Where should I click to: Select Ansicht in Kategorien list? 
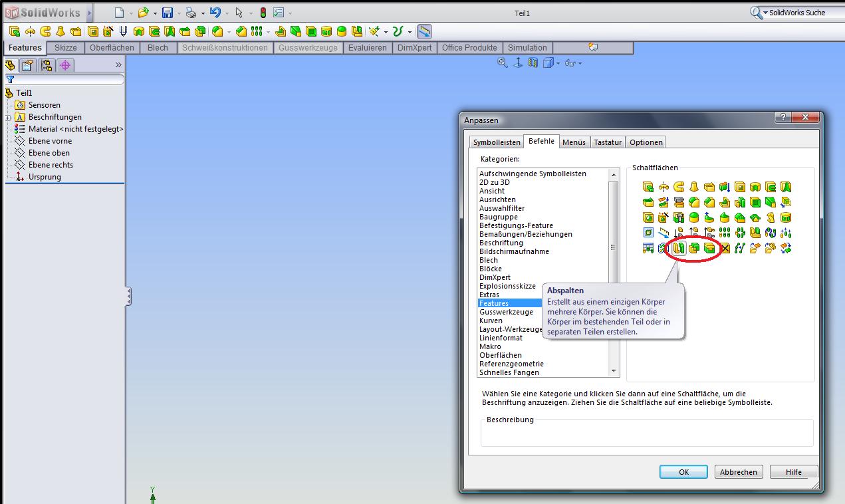tap(492, 191)
